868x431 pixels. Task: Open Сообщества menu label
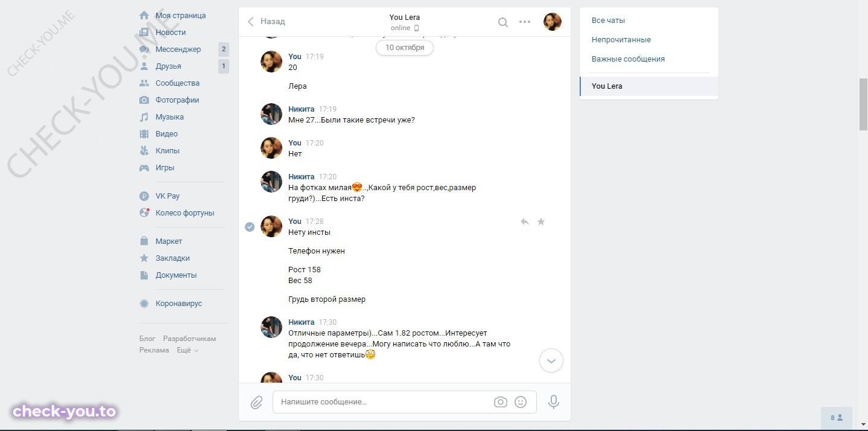tap(177, 83)
